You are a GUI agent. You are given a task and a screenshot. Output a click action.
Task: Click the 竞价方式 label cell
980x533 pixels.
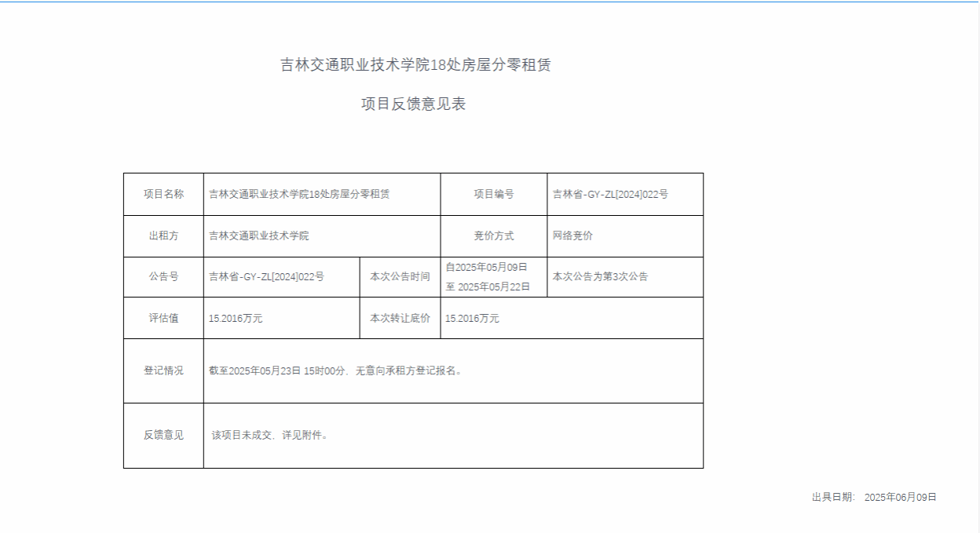point(494,235)
